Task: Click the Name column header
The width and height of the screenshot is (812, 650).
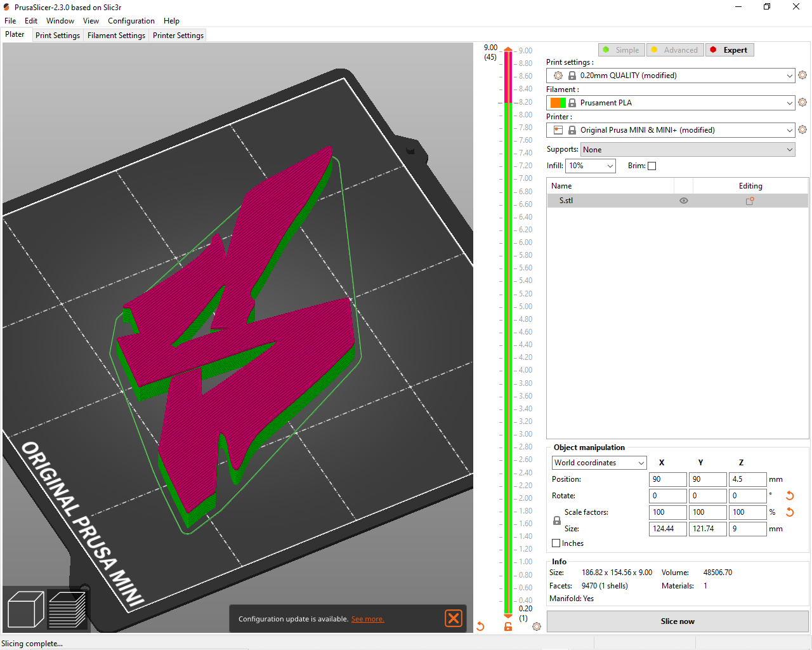Action: [x=610, y=186]
